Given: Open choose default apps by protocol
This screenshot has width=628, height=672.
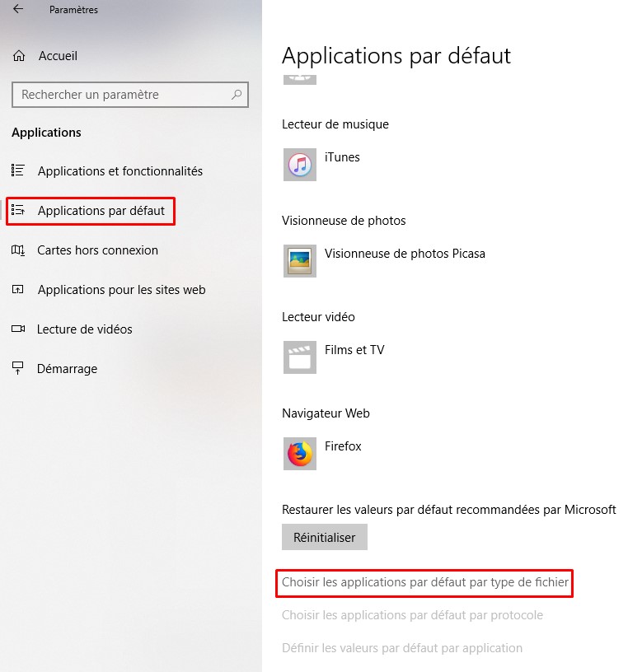Looking at the screenshot, I should [413, 614].
